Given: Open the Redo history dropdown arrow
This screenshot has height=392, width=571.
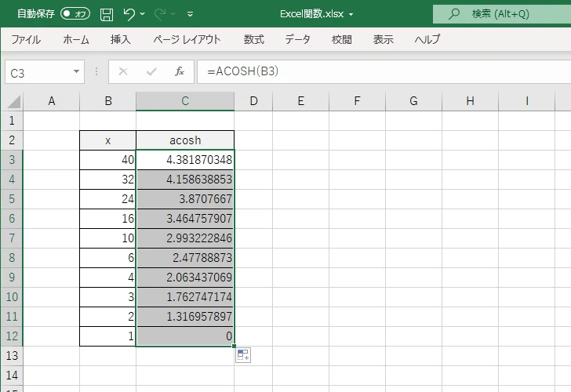Looking at the screenshot, I should [173, 14].
